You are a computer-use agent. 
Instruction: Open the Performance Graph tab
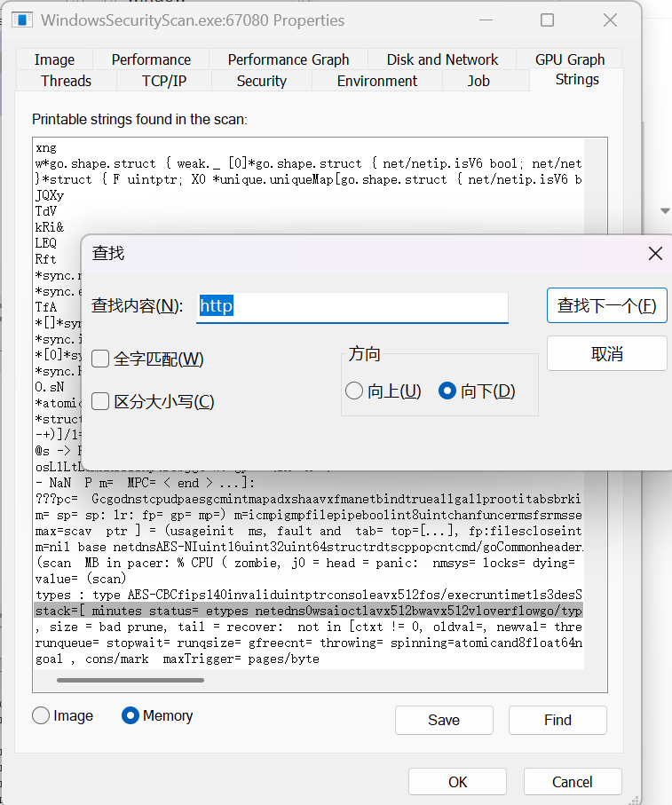click(x=289, y=59)
